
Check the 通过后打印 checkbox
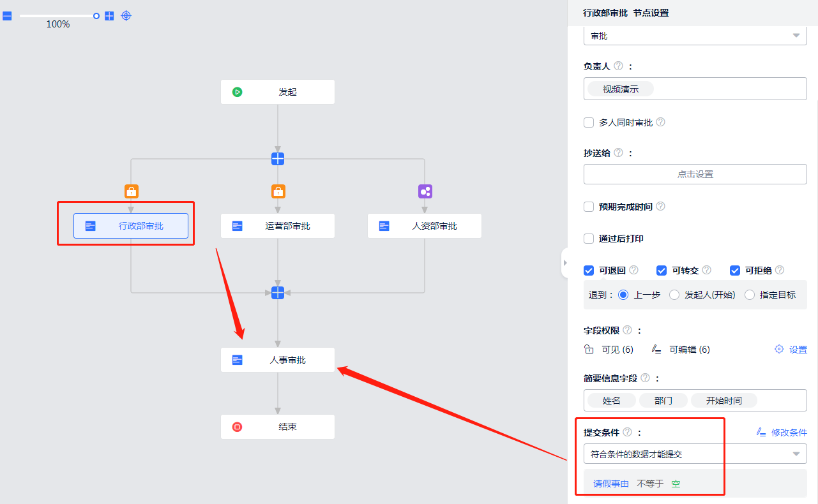[589, 239]
